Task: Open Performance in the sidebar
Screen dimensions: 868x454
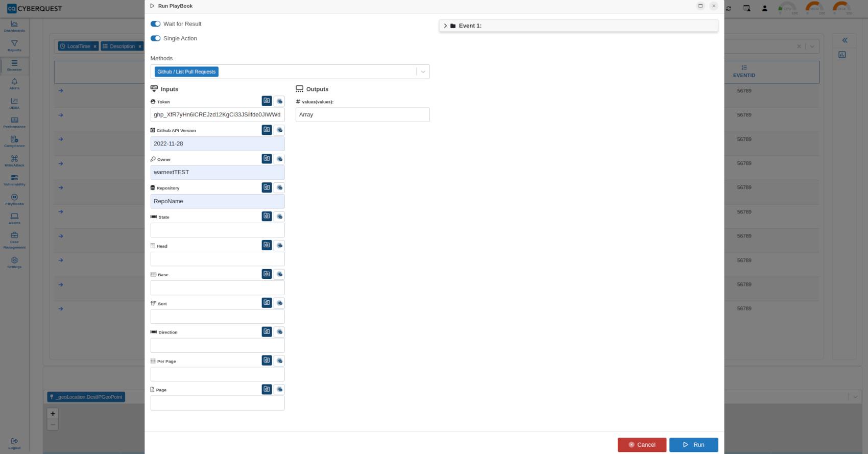Action: point(14,123)
